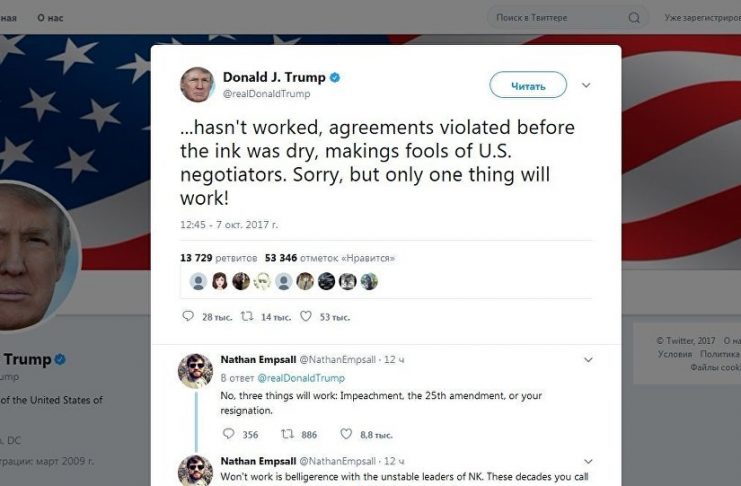The image size is (741, 486).
Task: Expand options chevron on Nathan Empsall's first reply
Action: (588, 360)
